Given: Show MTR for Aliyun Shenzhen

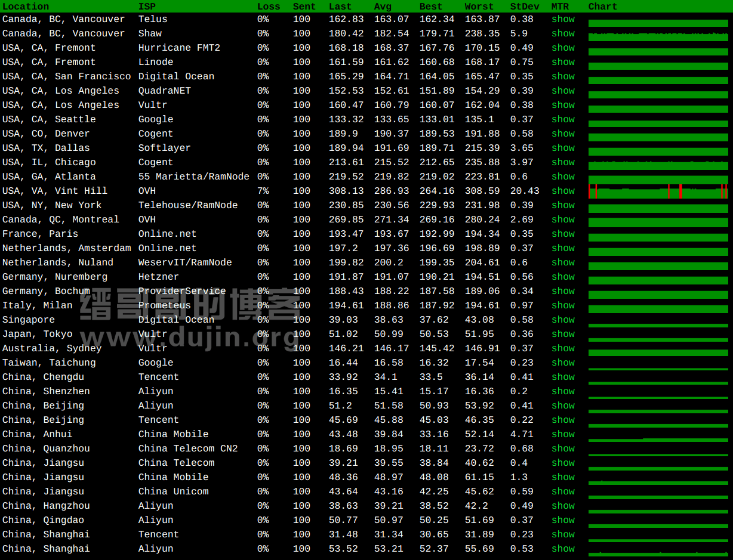Looking at the screenshot, I should click(563, 391).
